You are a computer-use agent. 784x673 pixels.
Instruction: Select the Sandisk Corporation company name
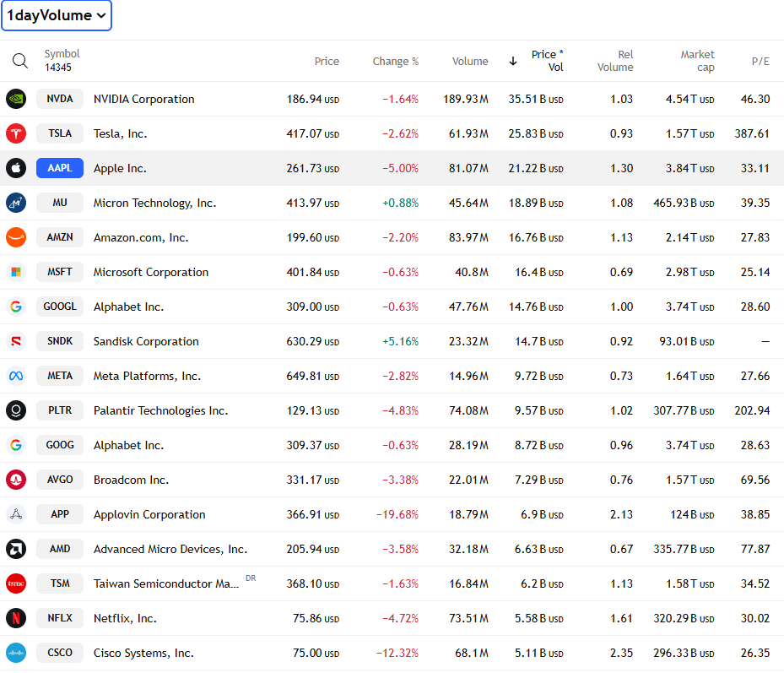[x=146, y=341]
